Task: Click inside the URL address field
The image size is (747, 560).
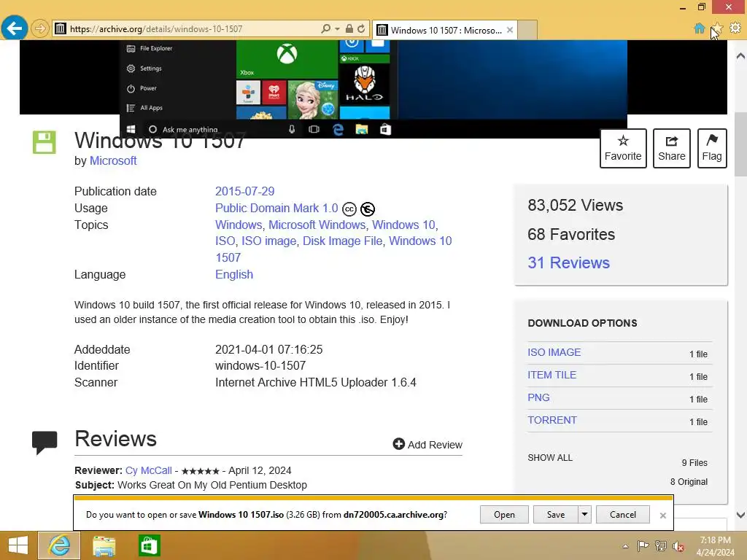Action: (x=190, y=28)
